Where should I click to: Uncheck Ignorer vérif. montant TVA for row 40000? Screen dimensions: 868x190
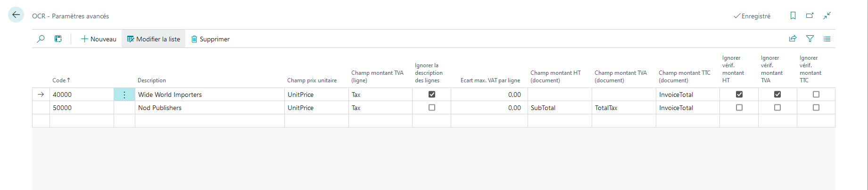(777, 95)
